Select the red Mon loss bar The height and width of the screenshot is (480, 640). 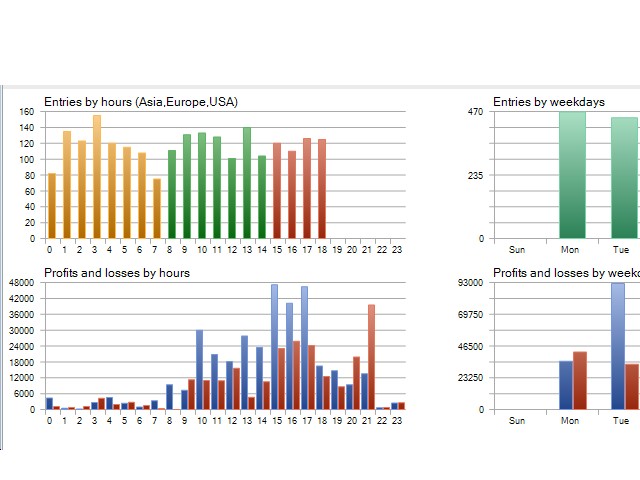pyautogui.click(x=580, y=380)
